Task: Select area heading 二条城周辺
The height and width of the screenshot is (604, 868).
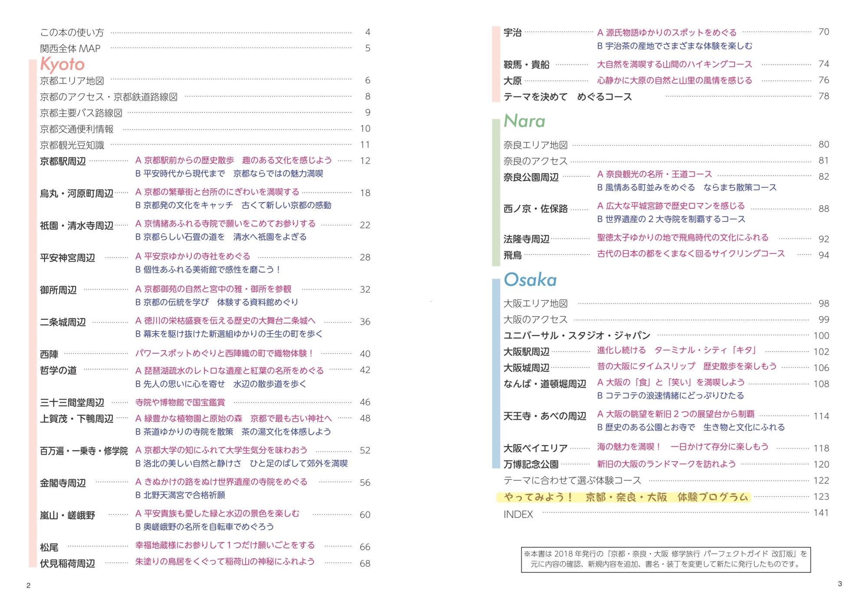Action: click(63, 322)
